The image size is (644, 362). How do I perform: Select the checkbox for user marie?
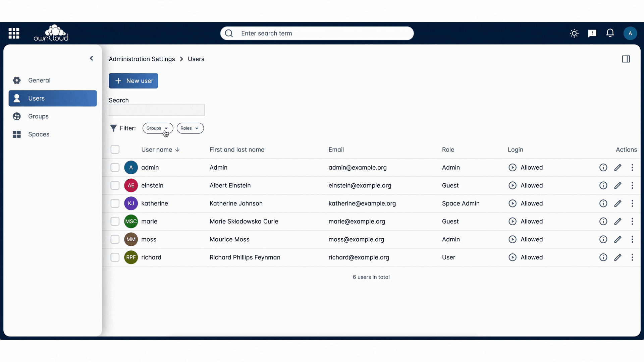(x=115, y=221)
